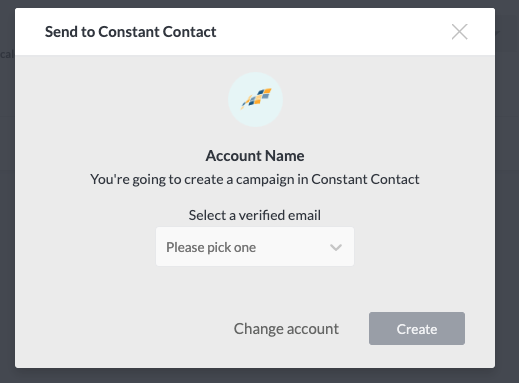Close the Send to Constant Contact dialog
The image size is (519, 383).
pos(459,32)
